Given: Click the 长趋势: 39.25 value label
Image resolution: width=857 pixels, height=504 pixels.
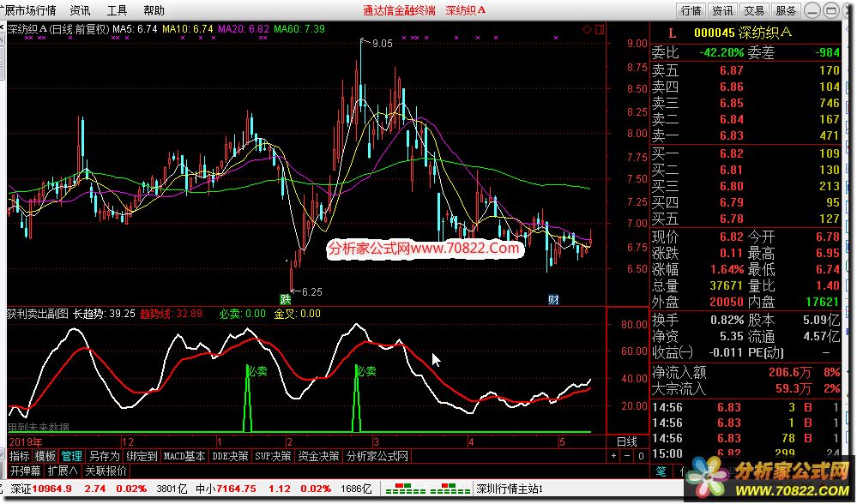Looking at the screenshot, I should tap(104, 314).
